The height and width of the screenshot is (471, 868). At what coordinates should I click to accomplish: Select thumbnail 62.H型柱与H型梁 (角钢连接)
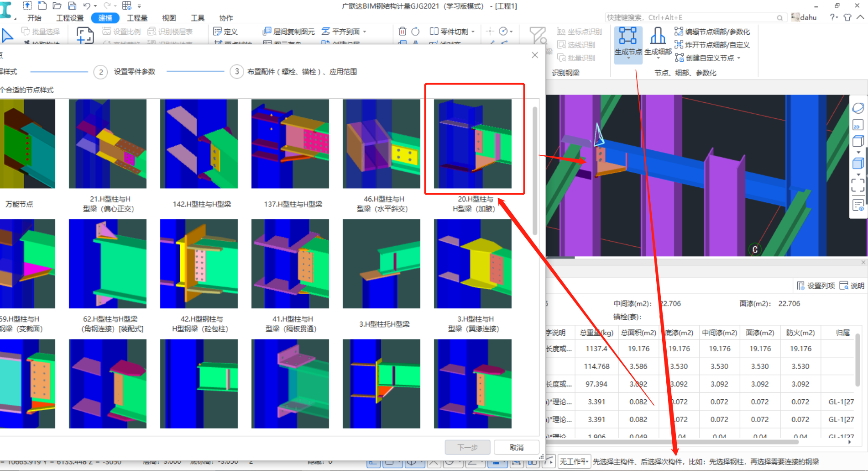(x=108, y=264)
